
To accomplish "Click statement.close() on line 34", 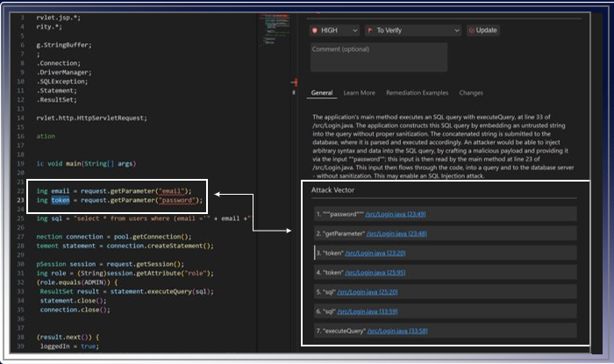I will pos(73,301).
